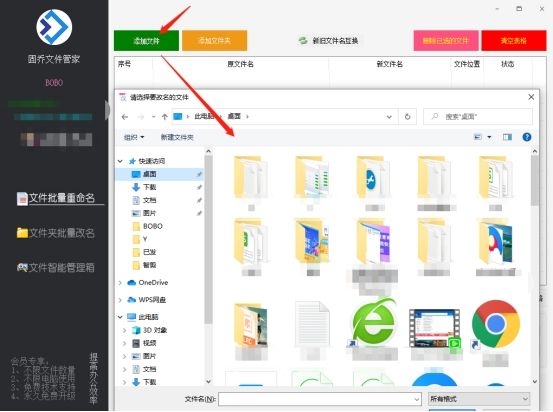Click the pink delete selected files button
This screenshot has width=553, height=412.
[x=446, y=41]
